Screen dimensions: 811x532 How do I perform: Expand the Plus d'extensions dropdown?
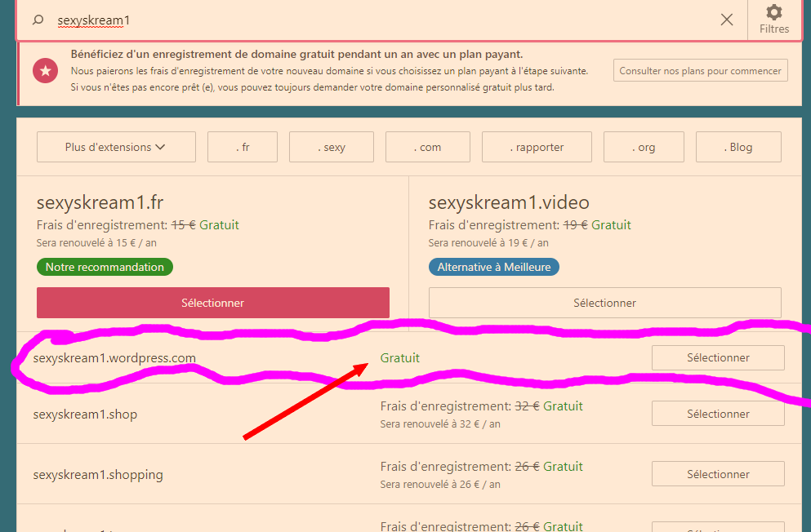coord(116,147)
